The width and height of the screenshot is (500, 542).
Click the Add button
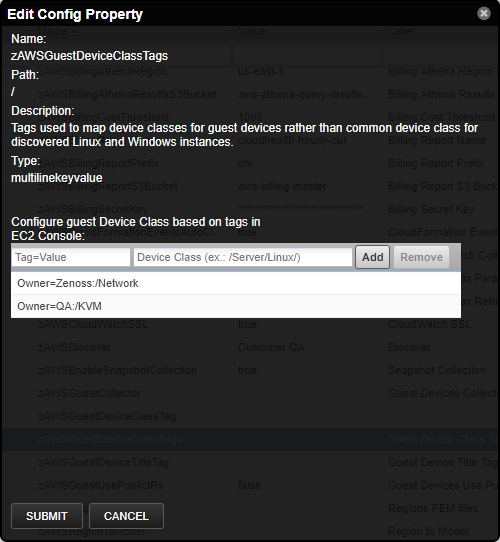[372, 257]
